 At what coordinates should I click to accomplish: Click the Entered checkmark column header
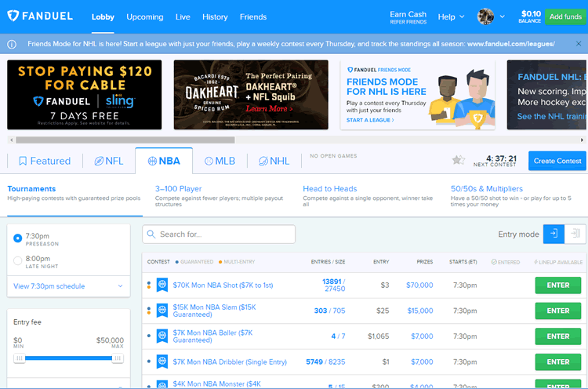(506, 262)
